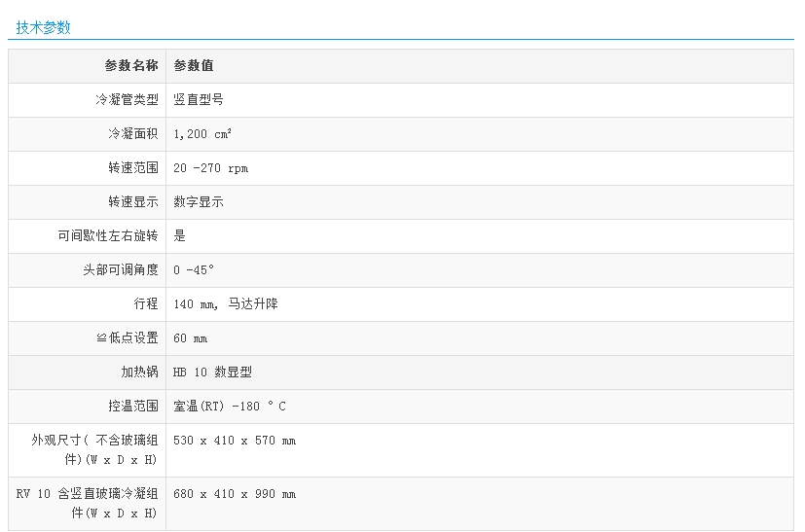Select the 参数值 column header
Viewport: 805px width, 532px height.
tap(194, 66)
